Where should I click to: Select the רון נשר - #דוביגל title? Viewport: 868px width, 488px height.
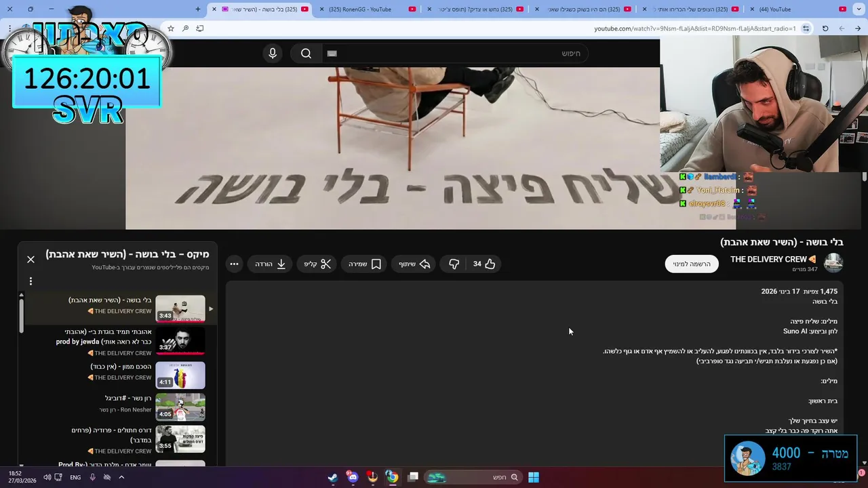[x=128, y=398]
